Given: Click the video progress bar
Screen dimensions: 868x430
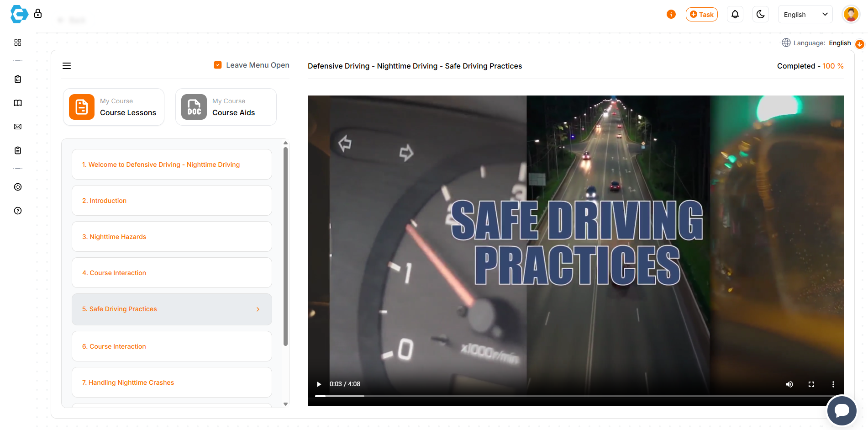Looking at the screenshot, I should (x=575, y=396).
